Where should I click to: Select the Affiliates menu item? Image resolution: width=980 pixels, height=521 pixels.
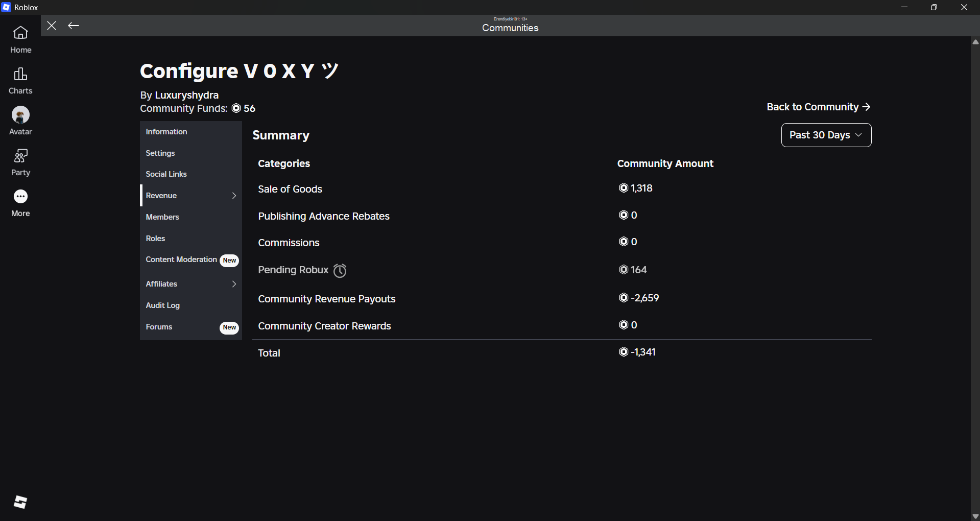pos(191,284)
